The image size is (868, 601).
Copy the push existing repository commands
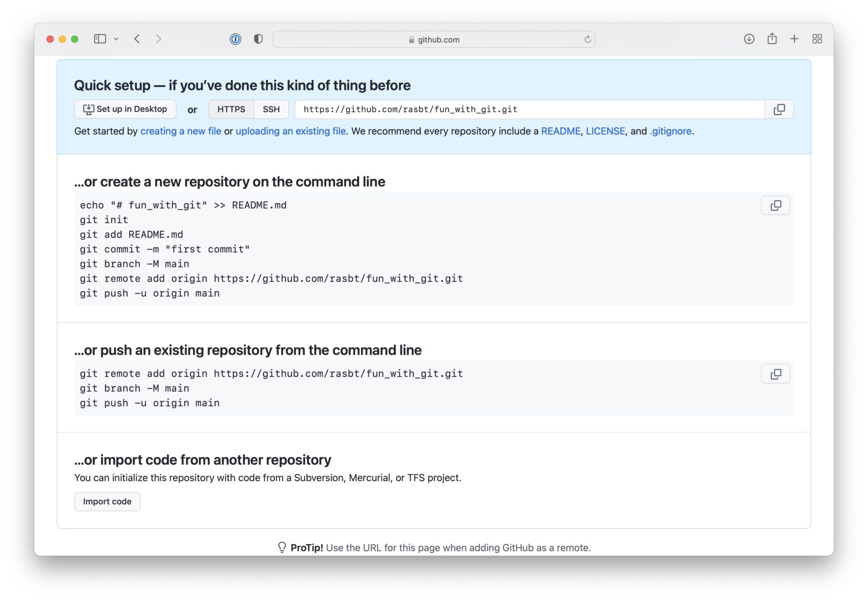775,374
